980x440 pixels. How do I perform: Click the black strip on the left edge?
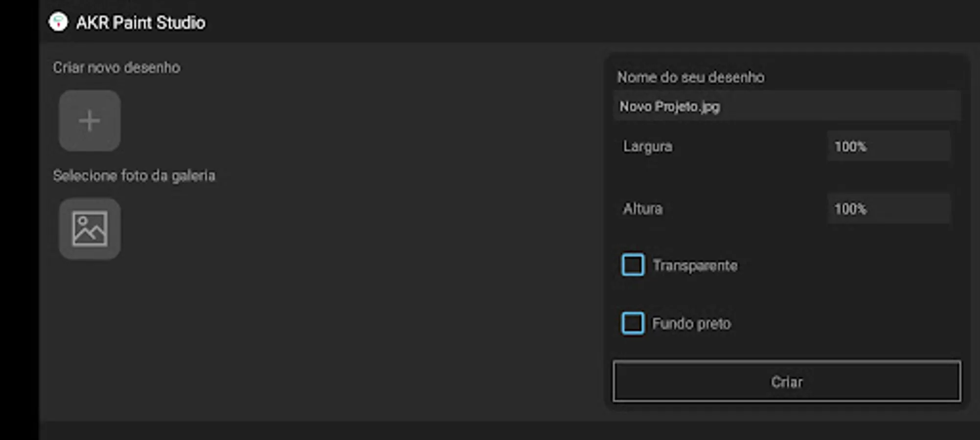click(19, 220)
